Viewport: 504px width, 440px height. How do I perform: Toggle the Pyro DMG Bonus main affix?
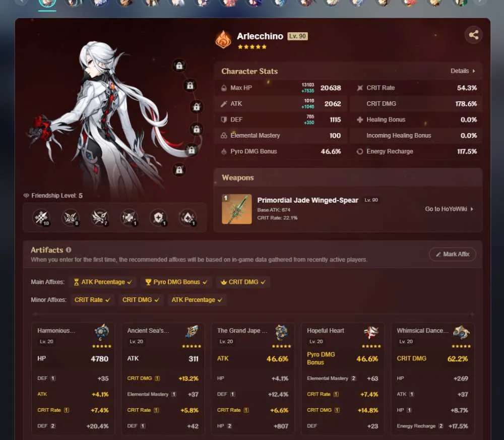point(176,282)
